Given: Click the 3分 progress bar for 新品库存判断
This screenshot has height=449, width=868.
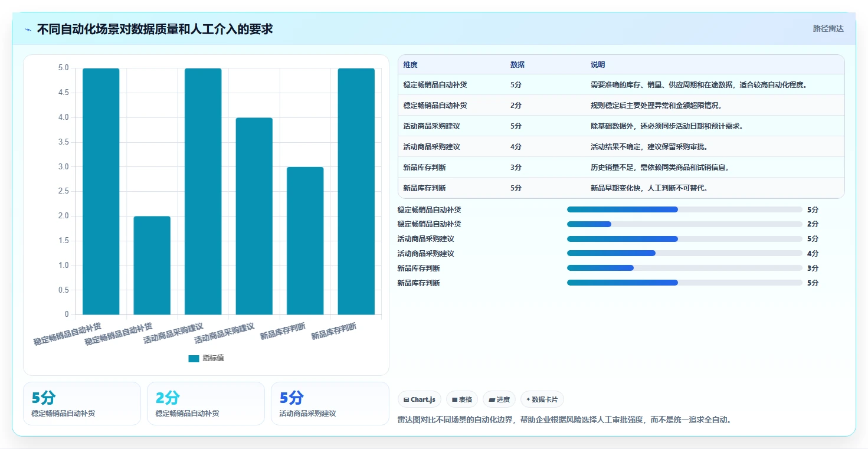Looking at the screenshot, I should (684, 268).
